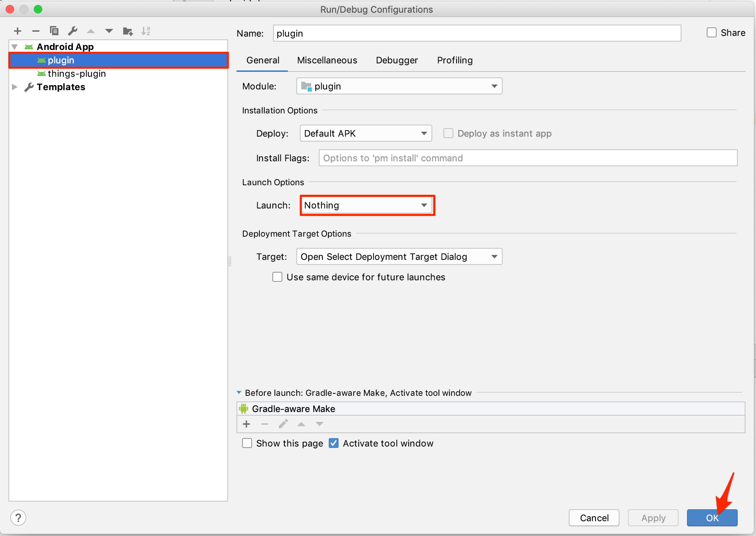The width and height of the screenshot is (756, 536).
Task: Uncheck Activate tool window
Action: (333, 443)
